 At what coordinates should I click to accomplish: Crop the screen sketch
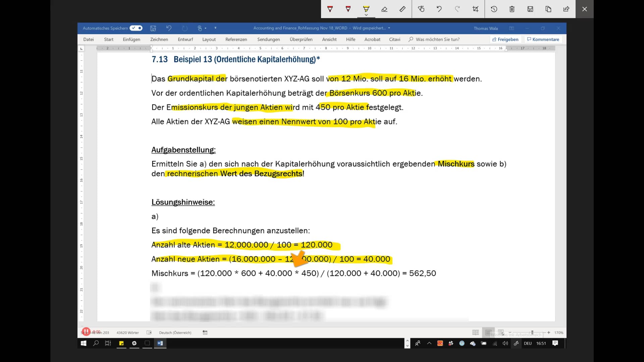[475, 9]
